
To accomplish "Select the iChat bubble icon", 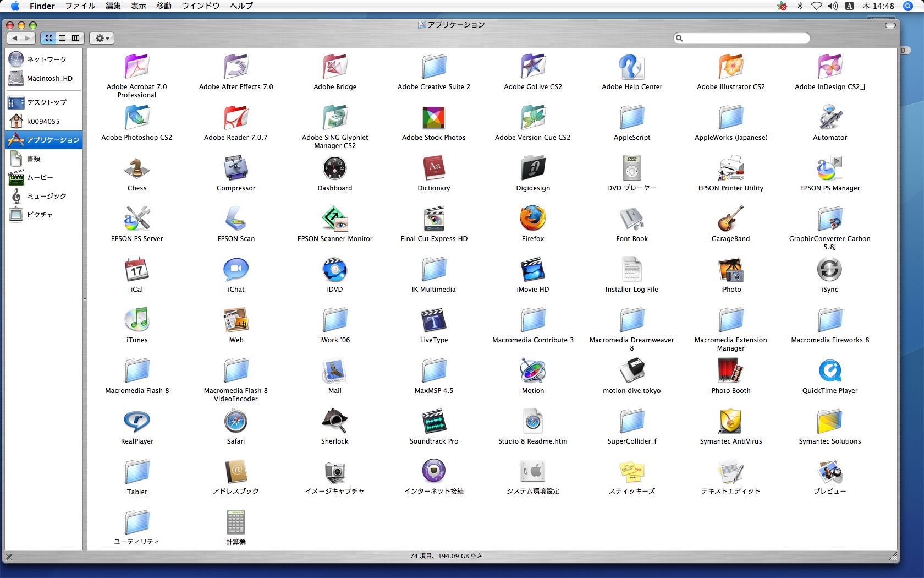I will (236, 270).
